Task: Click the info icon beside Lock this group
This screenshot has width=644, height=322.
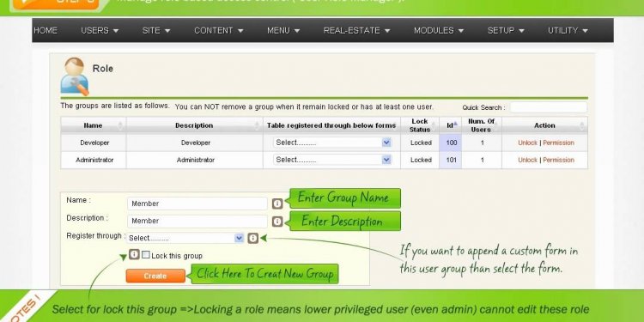Action: 134,254
